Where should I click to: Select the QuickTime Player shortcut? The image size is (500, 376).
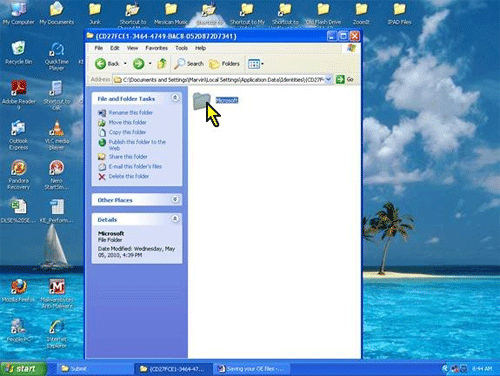[57, 56]
